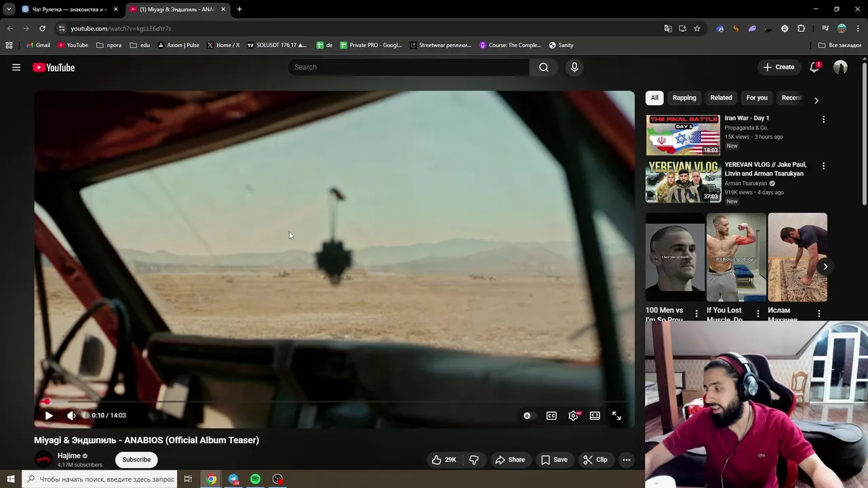Show more filter chips with the right arrow
Image resolution: width=868 pixels, height=488 pixels.
point(816,100)
